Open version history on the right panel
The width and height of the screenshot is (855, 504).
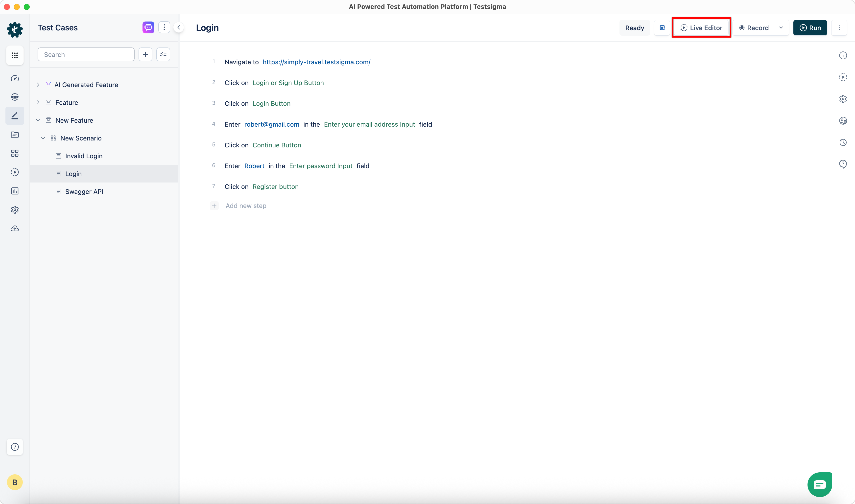(x=843, y=142)
